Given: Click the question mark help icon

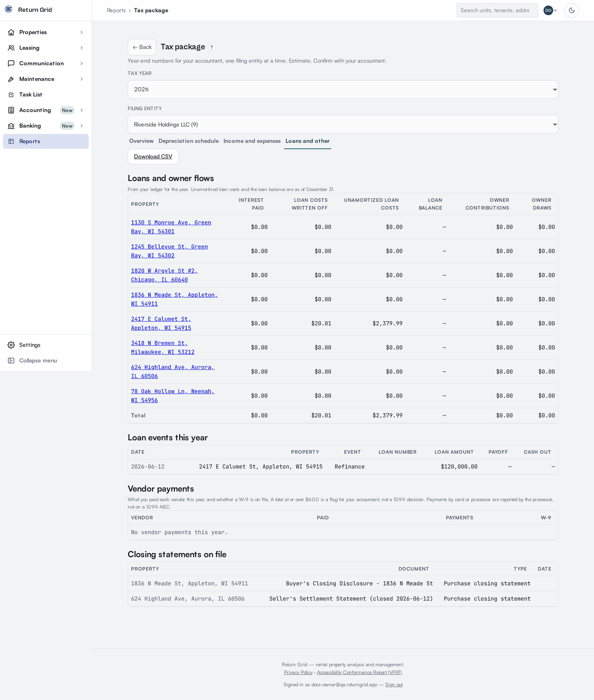Looking at the screenshot, I should coord(212,47).
